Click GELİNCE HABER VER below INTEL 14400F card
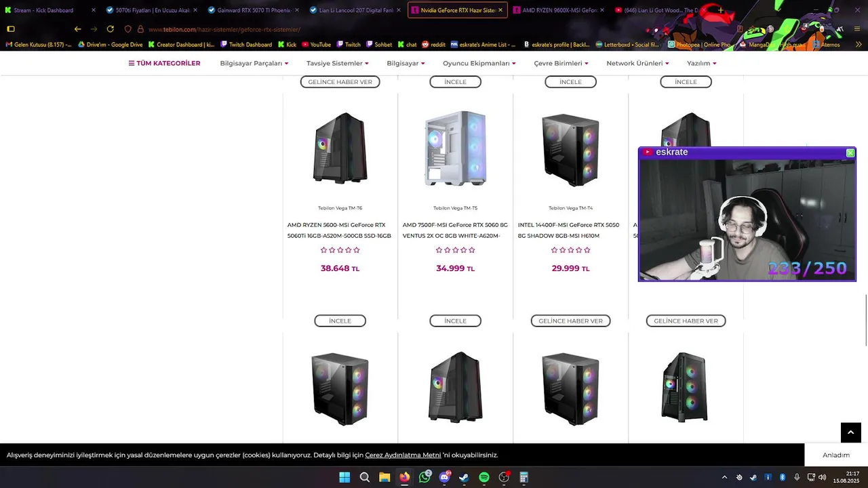This screenshot has height=488, width=868. 570,321
